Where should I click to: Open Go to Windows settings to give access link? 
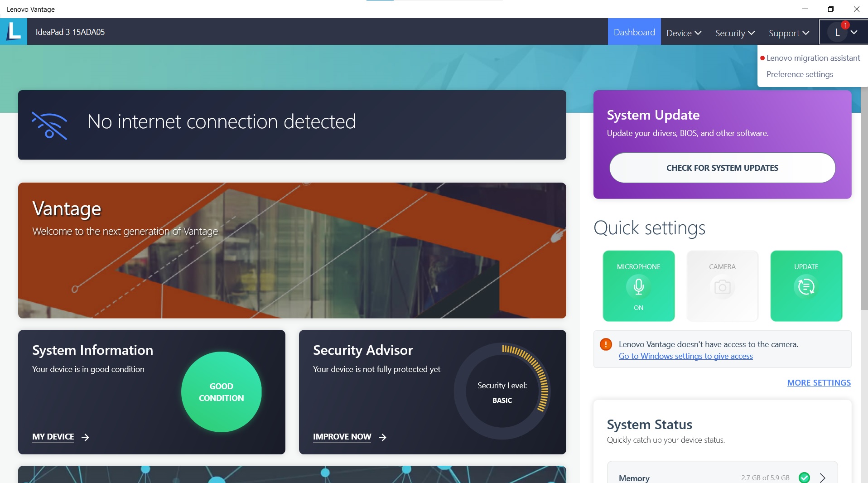(x=685, y=356)
